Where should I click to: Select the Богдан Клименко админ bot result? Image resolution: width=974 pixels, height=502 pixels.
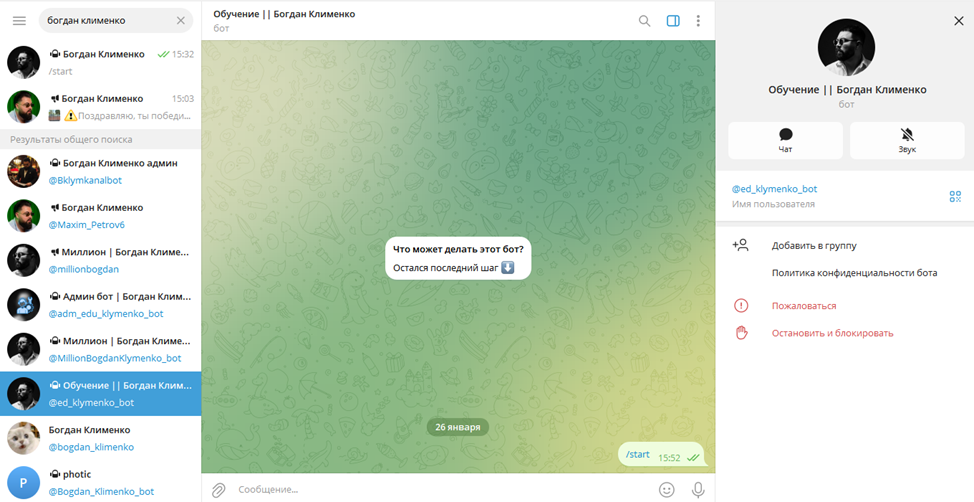(101, 171)
